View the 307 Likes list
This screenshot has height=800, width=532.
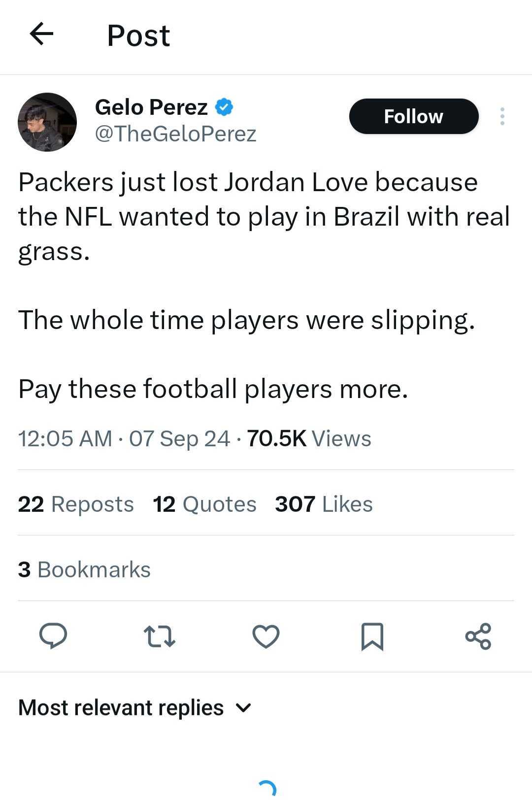[324, 504]
